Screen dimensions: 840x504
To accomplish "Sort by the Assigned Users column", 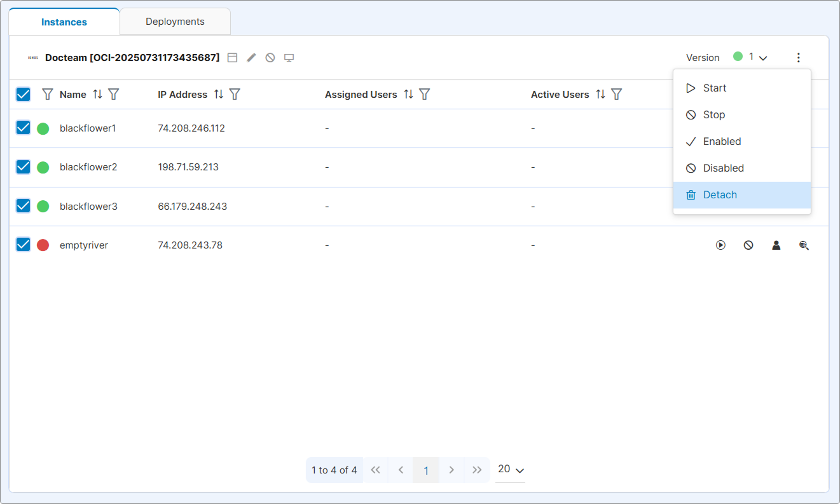I will pos(409,95).
